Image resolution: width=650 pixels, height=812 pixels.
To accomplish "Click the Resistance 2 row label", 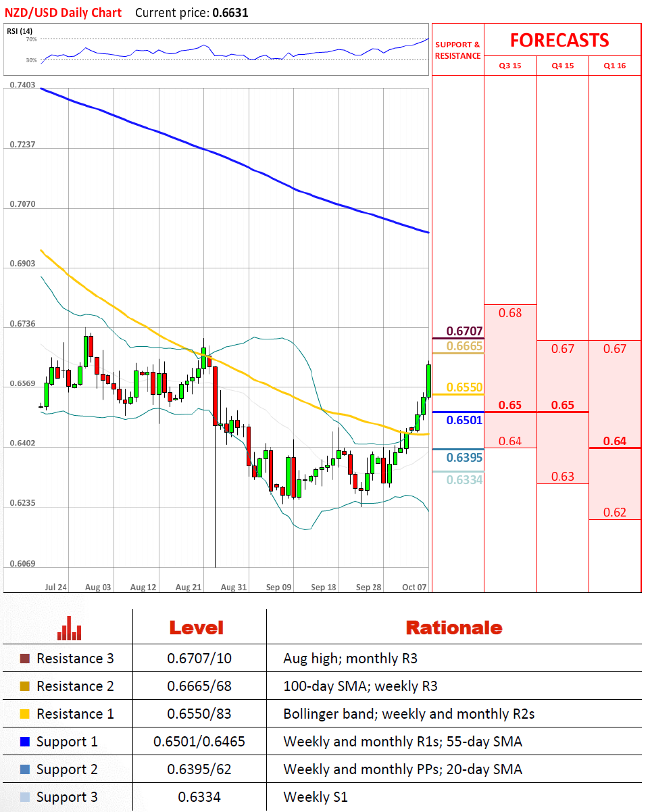I will 75,686.
